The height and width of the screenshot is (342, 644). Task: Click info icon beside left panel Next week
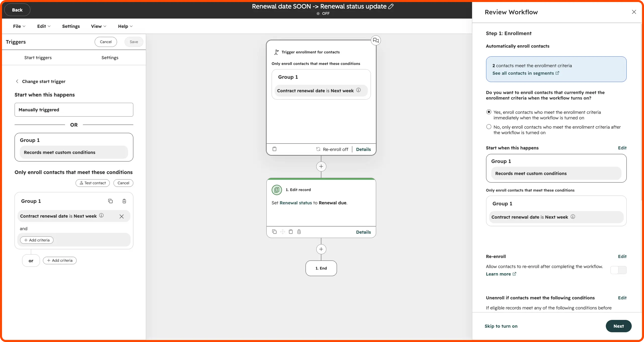click(101, 215)
